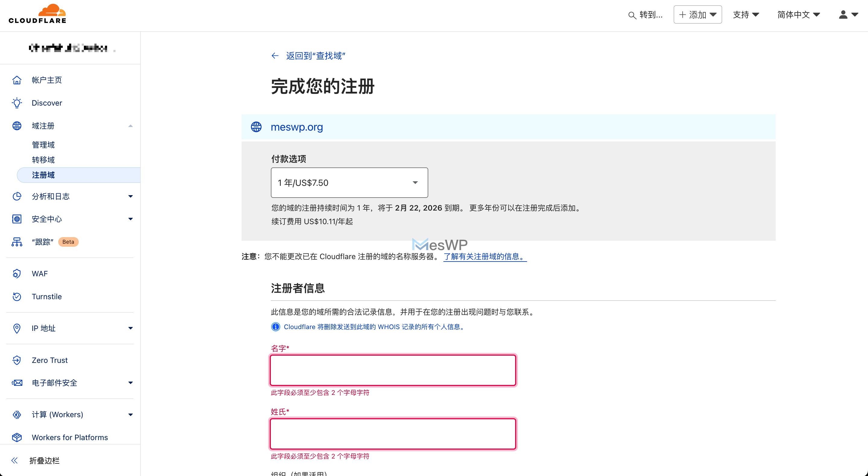Click 折叠边栏 label

click(x=44, y=461)
